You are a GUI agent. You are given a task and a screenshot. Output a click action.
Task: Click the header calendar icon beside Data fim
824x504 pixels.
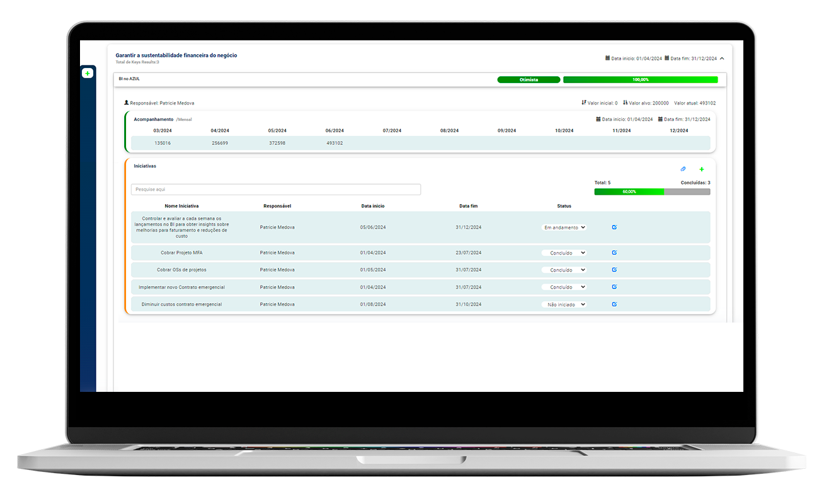click(667, 59)
